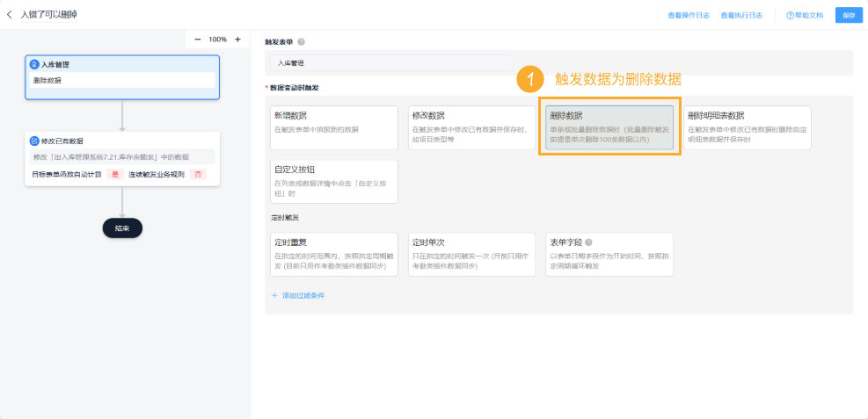
Task: Click the 100% zoom level text
Action: [217, 40]
